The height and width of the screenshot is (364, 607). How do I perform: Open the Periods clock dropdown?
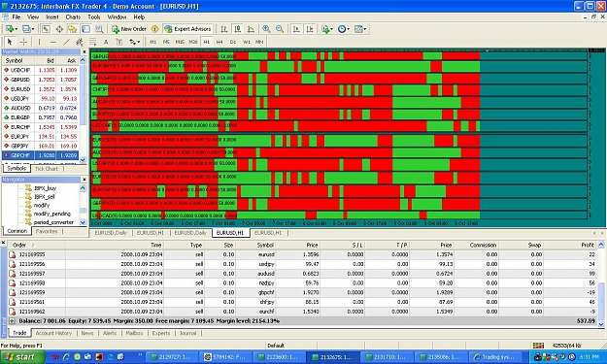[x=344, y=29]
